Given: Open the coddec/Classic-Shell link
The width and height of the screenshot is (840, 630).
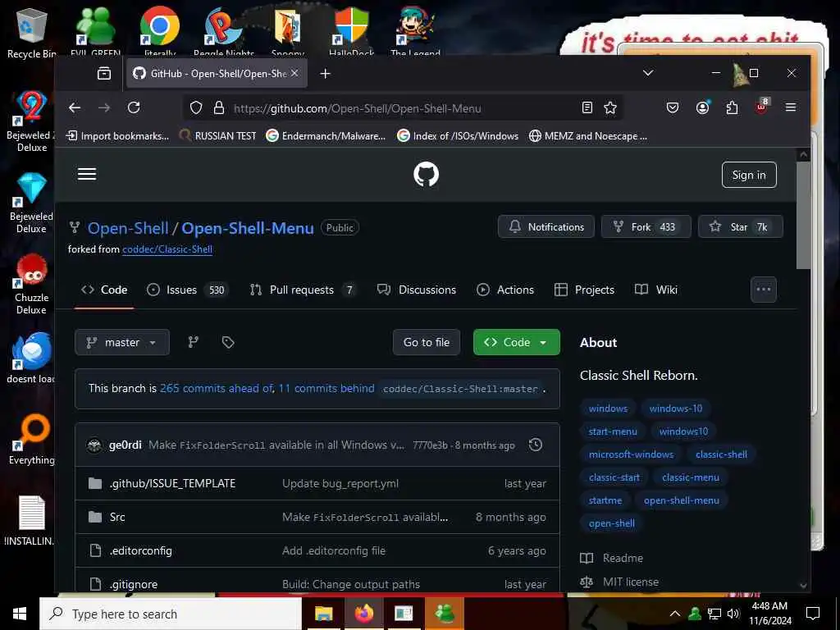Looking at the screenshot, I should coord(167,249).
